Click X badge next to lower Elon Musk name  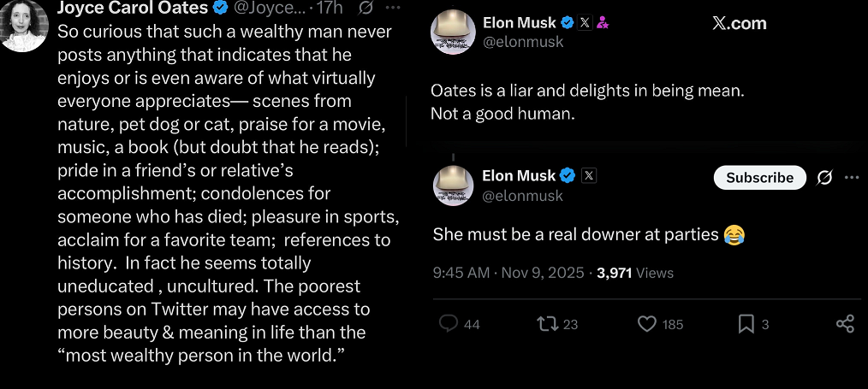point(589,176)
